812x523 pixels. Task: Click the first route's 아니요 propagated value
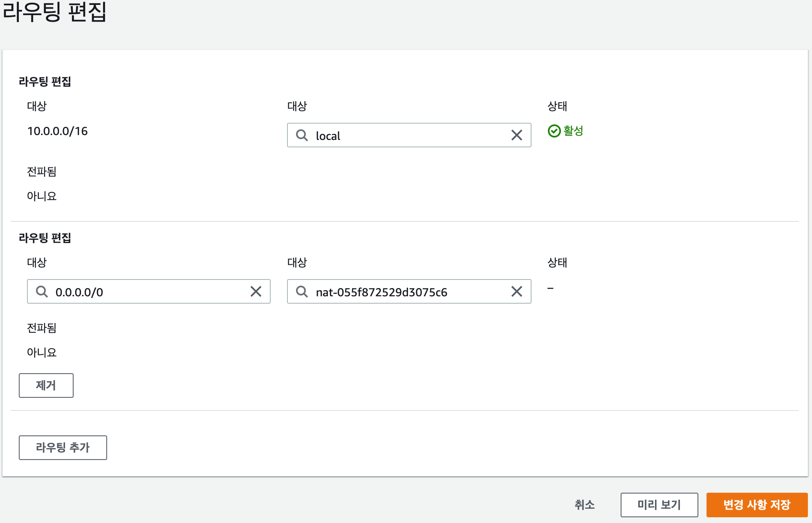(x=41, y=196)
